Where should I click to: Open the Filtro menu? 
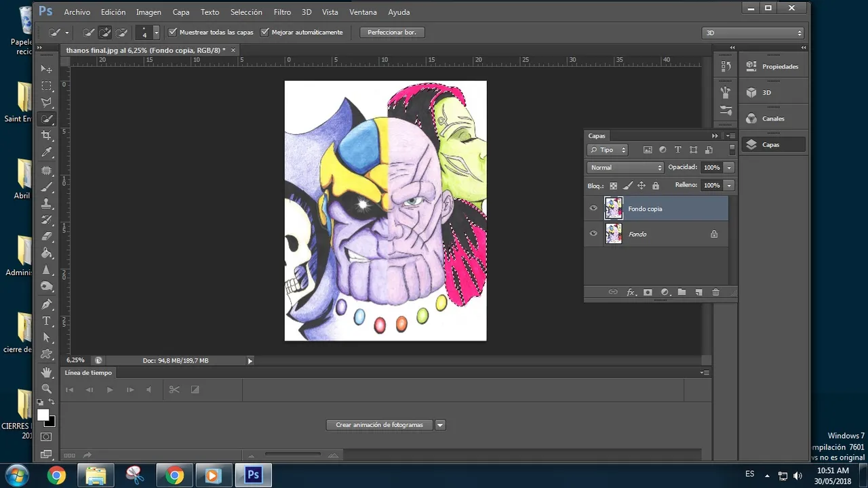282,12
